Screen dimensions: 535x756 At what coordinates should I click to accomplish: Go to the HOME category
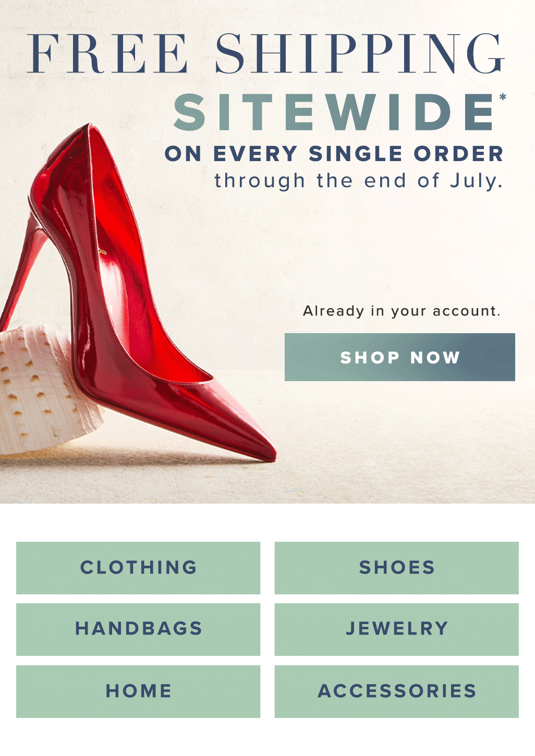pyautogui.click(x=138, y=691)
